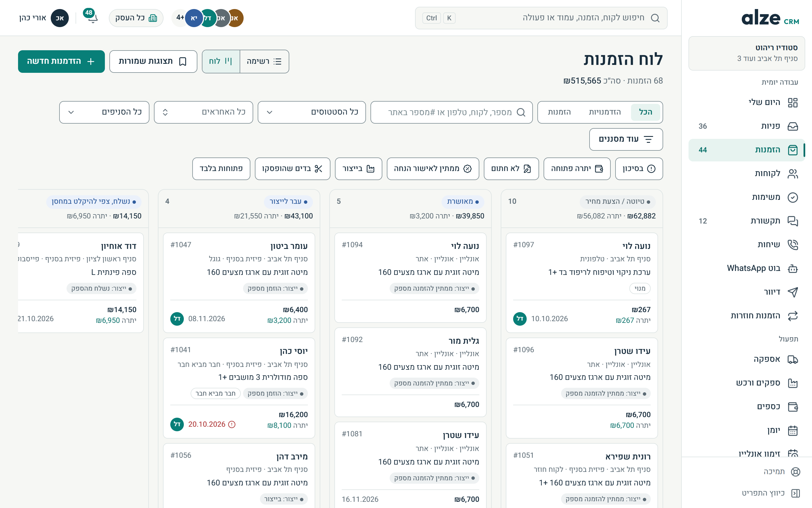
Task: Open כל העסק business scope selector
Action: point(136,18)
